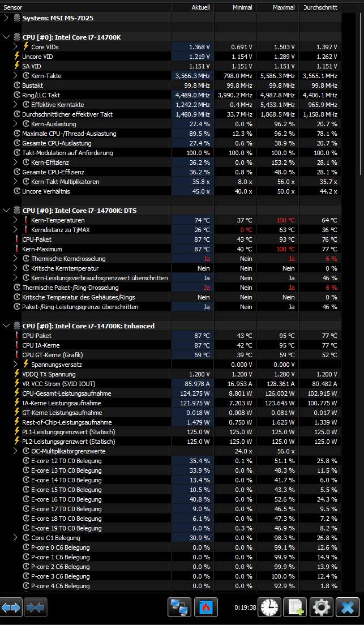Click lightning icon of PL1-Leistungsgrenzwert row
The image size is (364, 625).
[17, 432]
